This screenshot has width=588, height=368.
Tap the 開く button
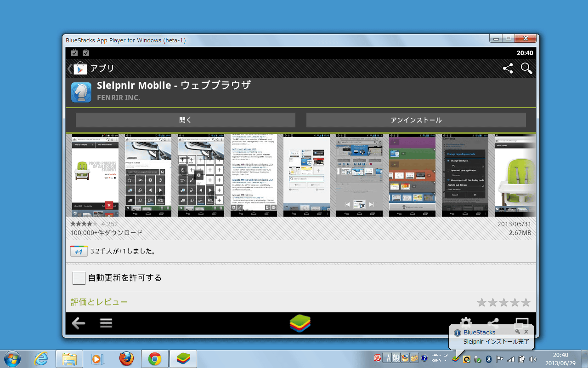186,120
